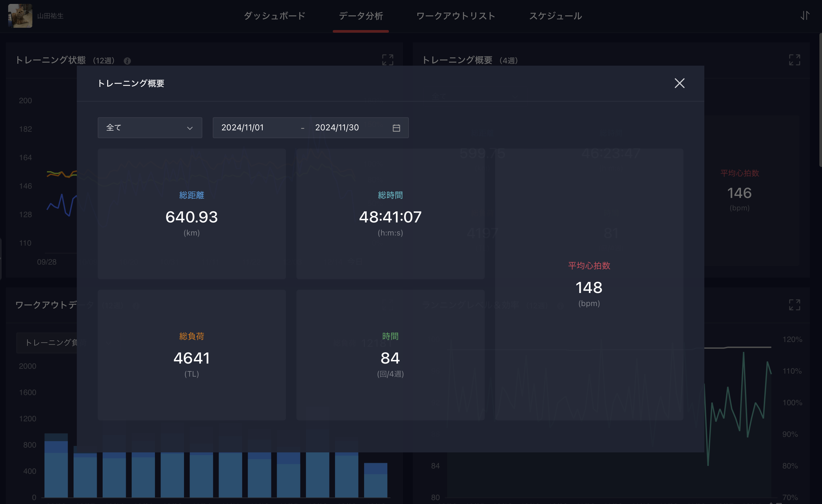
Task: Click the page vertical scrollbar
Action: click(x=820, y=100)
